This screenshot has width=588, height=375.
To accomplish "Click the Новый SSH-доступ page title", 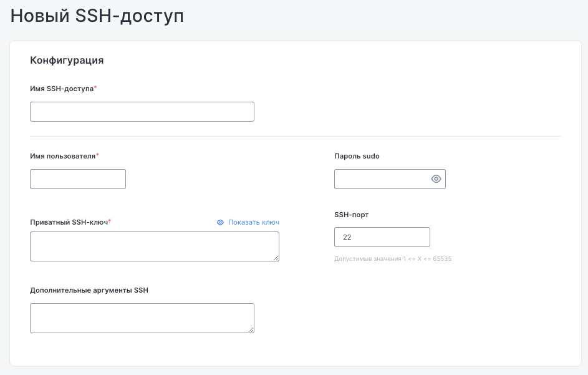I will [x=95, y=16].
